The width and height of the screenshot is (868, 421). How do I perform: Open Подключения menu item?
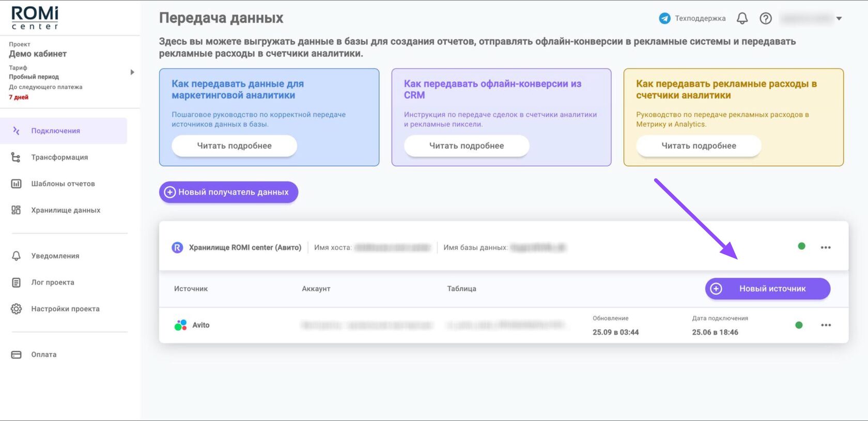click(64, 131)
